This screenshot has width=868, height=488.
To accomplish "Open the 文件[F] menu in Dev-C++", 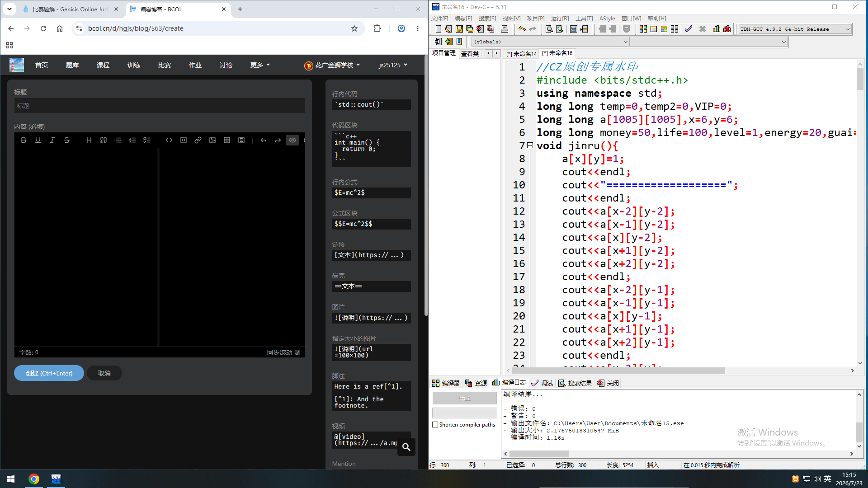I will click(x=439, y=19).
